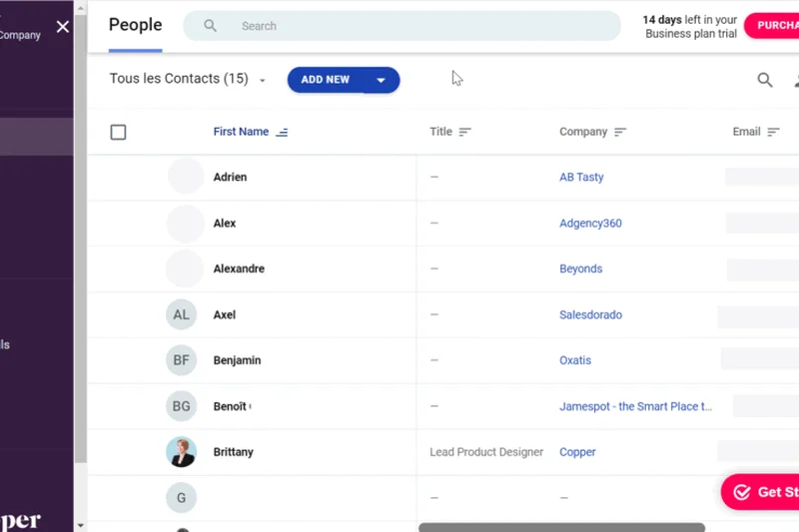Open the Add New dropdown arrow
Screen dimensions: 799x532
(381, 80)
